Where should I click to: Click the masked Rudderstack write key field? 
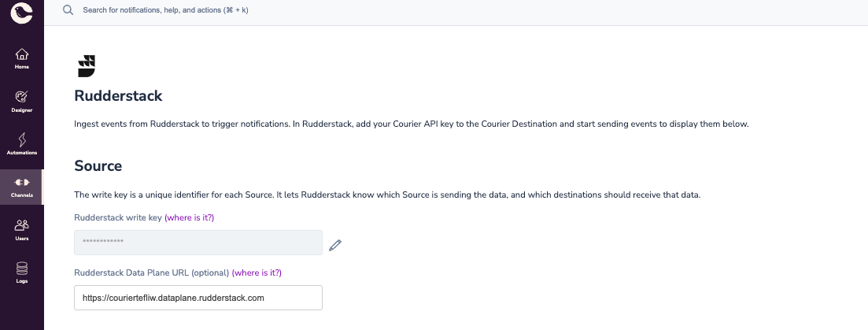click(198, 243)
